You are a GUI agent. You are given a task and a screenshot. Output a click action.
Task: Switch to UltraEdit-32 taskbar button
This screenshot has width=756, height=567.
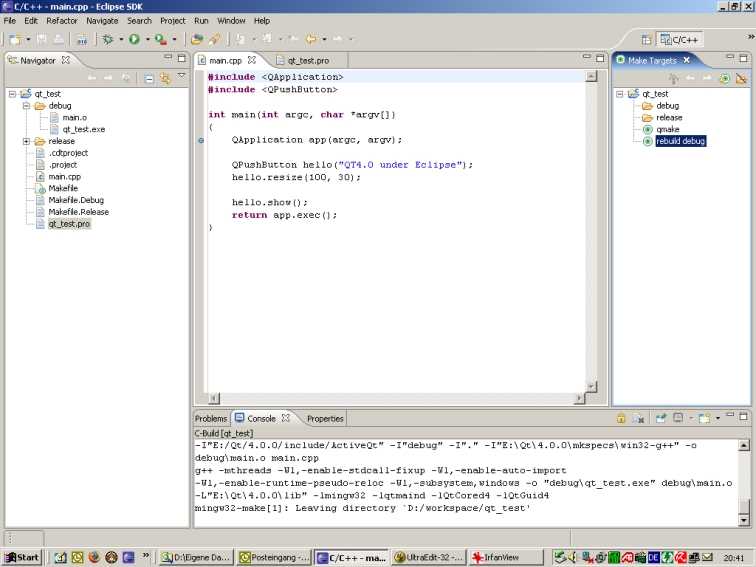429,557
